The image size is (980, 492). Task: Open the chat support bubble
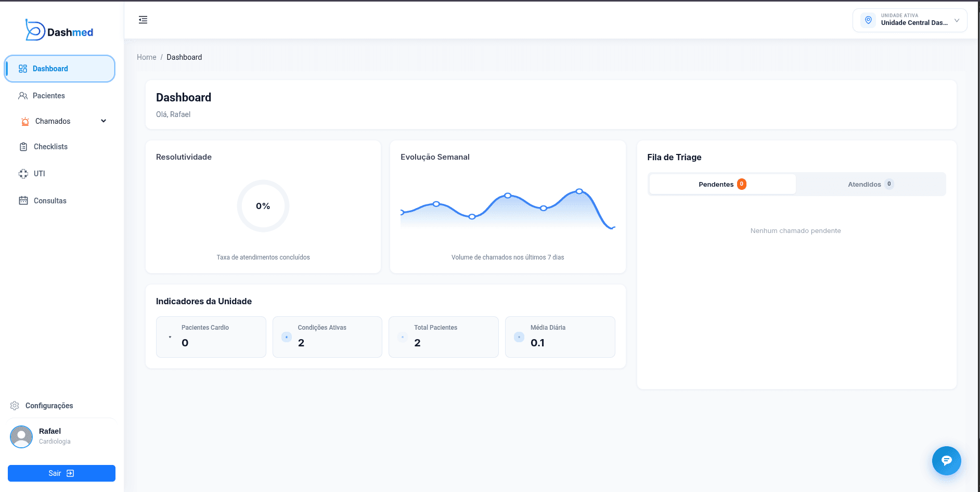pos(947,461)
